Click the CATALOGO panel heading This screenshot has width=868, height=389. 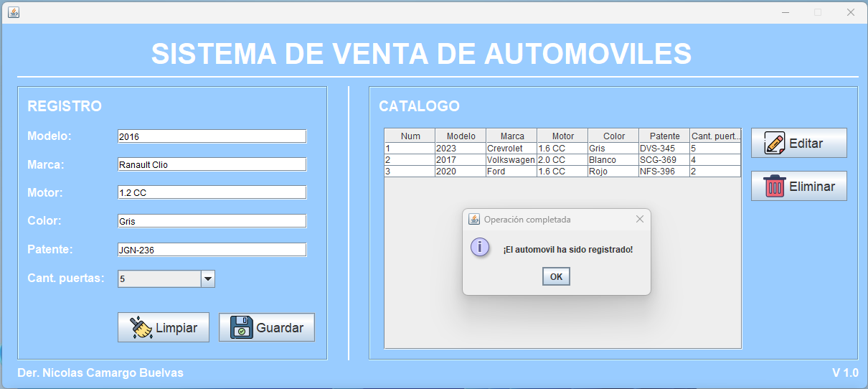[x=419, y=106]
